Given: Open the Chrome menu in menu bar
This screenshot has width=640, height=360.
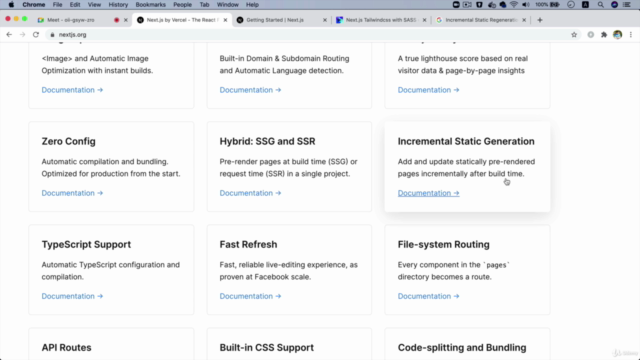Looking at the screenshot, I should click(x=33, y=4).
